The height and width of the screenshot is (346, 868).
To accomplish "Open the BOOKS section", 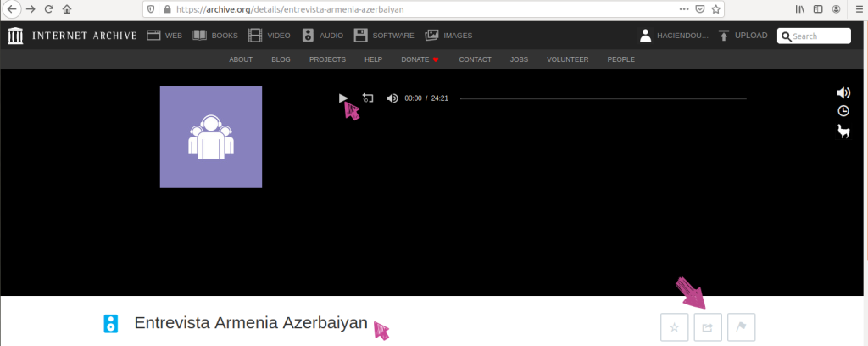I will tap(214, 36).
